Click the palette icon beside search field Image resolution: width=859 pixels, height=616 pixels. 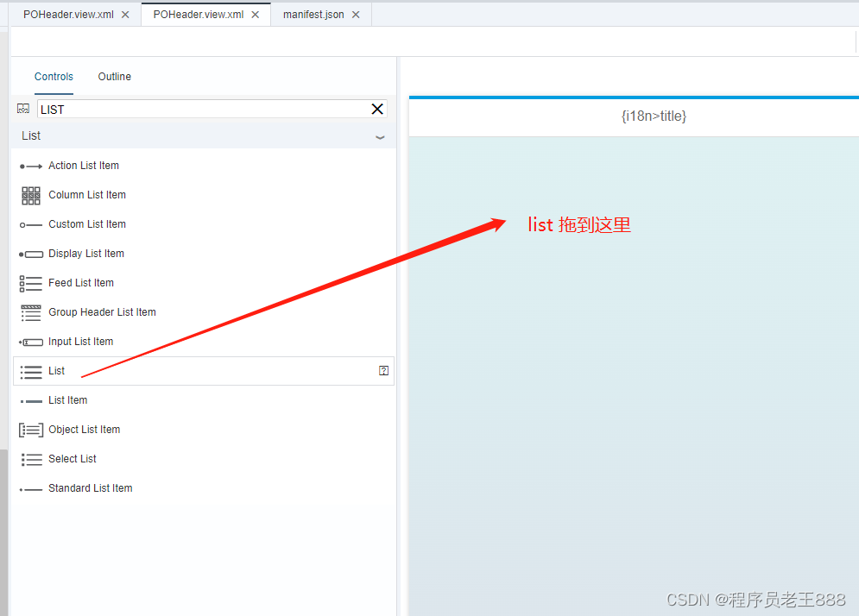coord(23,109)
